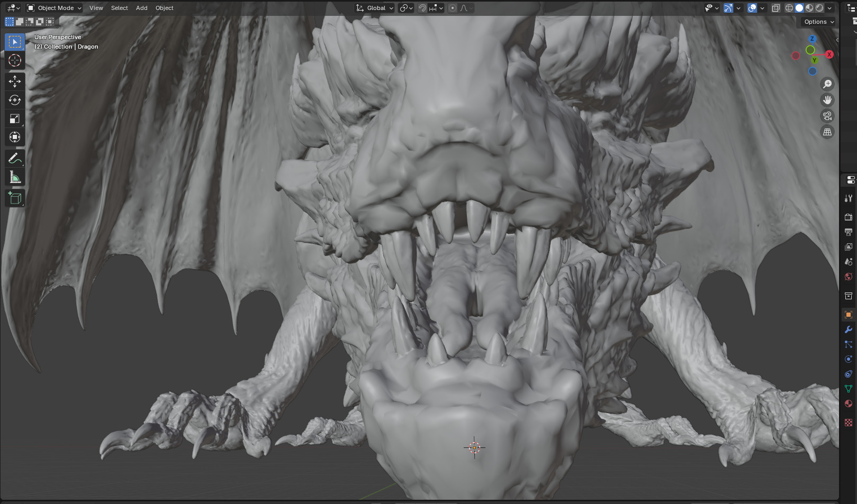Expand the shading options dropdown arrow
The height and width of the screenshot is (504, 857).
pyautogui.click(x=830, y=8)
